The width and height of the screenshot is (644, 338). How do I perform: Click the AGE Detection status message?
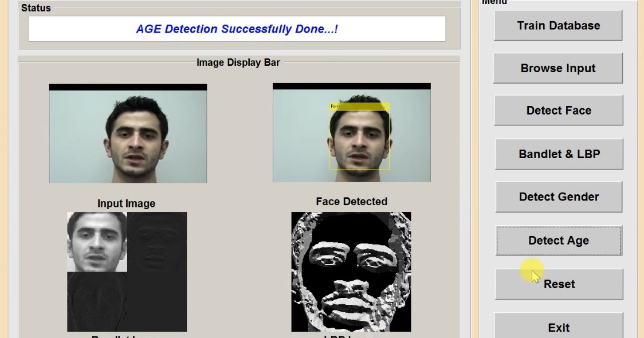coord(237,29)
